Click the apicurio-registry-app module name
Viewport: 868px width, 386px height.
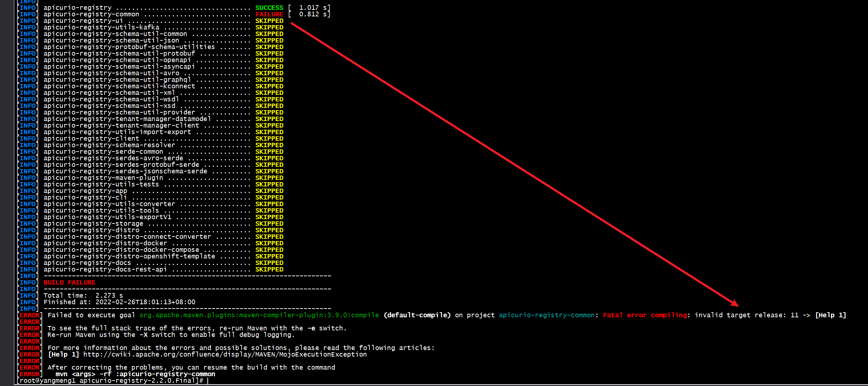click(85, 191)
